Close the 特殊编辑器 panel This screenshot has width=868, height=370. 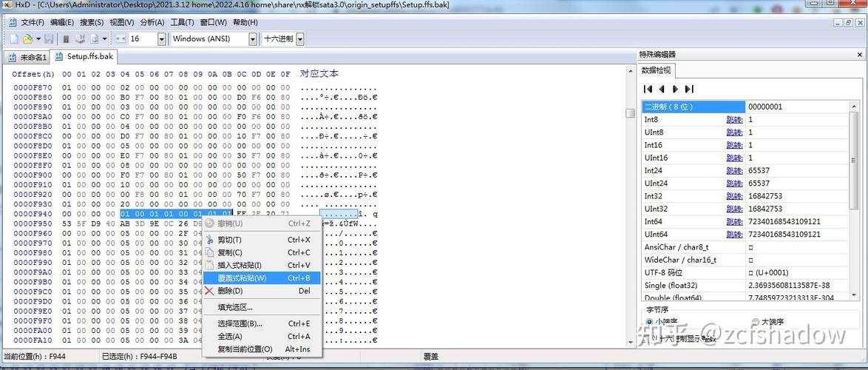pos(860,55)
